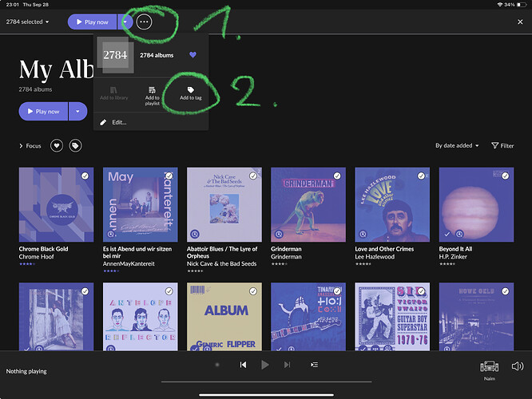Click streaming badge icon on Abattoir Blues cover
The image size is (532, 399).
pyautogui.click(x=195, y=234)
